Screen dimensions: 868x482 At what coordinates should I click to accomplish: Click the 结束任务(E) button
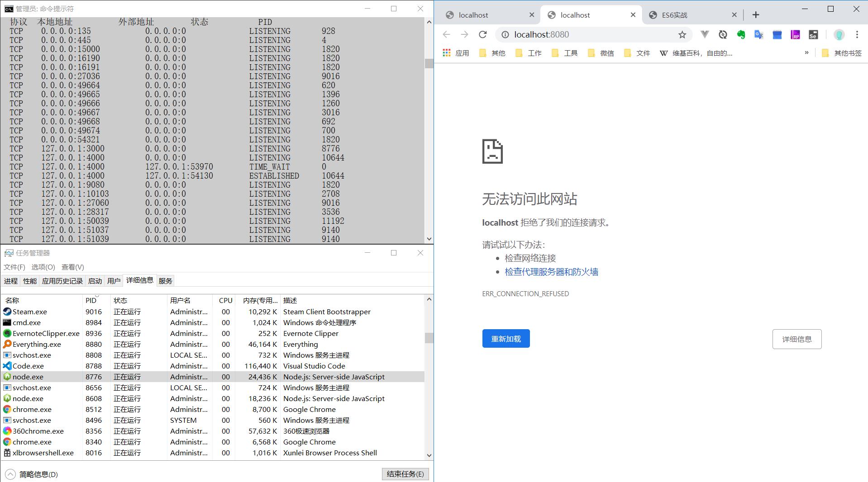(405, 474)
